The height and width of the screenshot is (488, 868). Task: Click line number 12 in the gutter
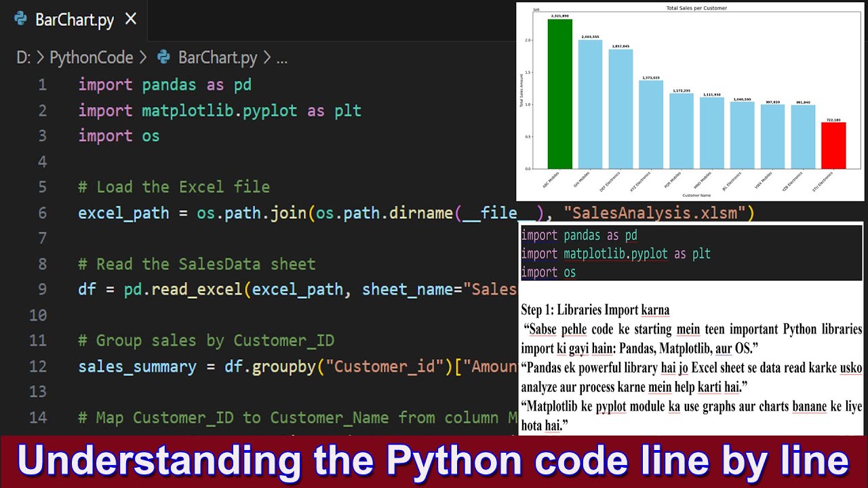pos(37,367)
